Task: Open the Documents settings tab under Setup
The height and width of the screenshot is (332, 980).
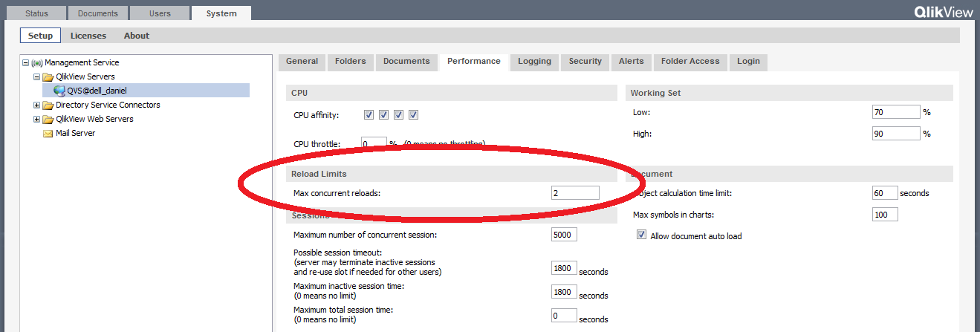Action: pyautogui.click(x=406, y=62)
